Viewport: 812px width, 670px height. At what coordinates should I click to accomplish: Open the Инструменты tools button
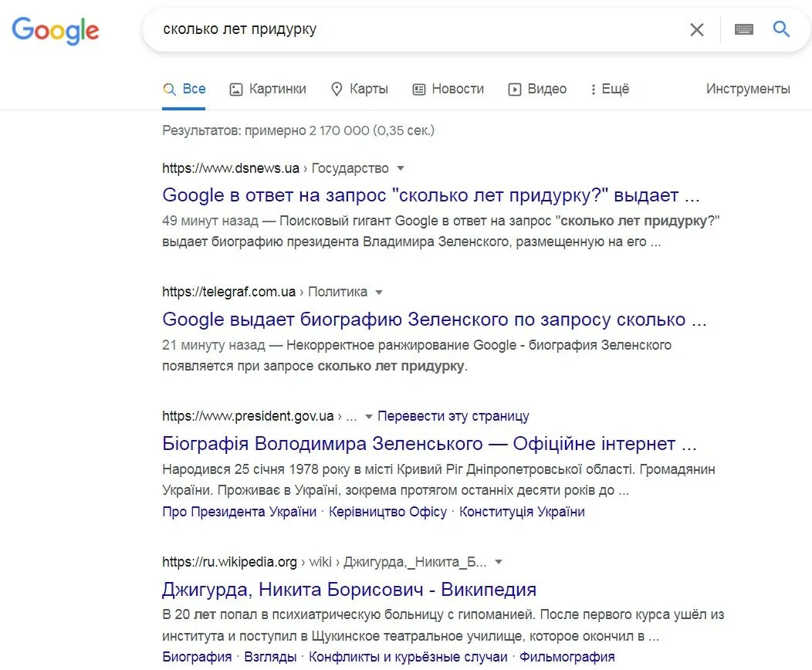747,90
